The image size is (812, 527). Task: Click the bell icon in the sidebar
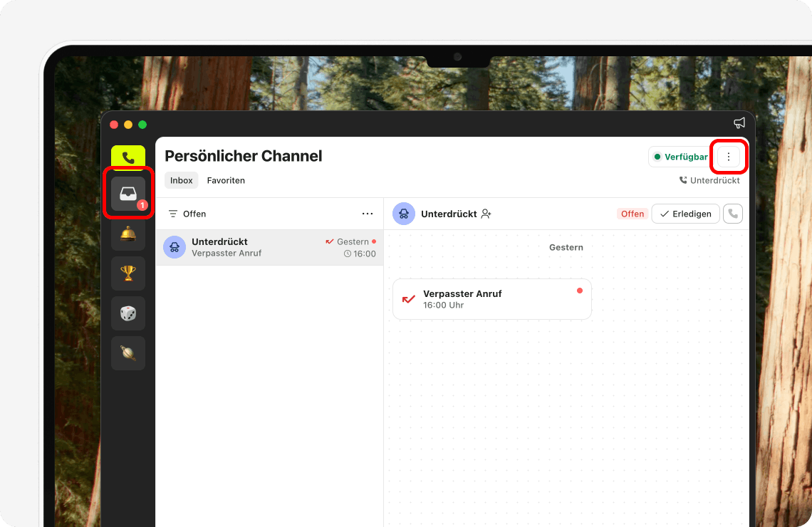click(127, 233)
